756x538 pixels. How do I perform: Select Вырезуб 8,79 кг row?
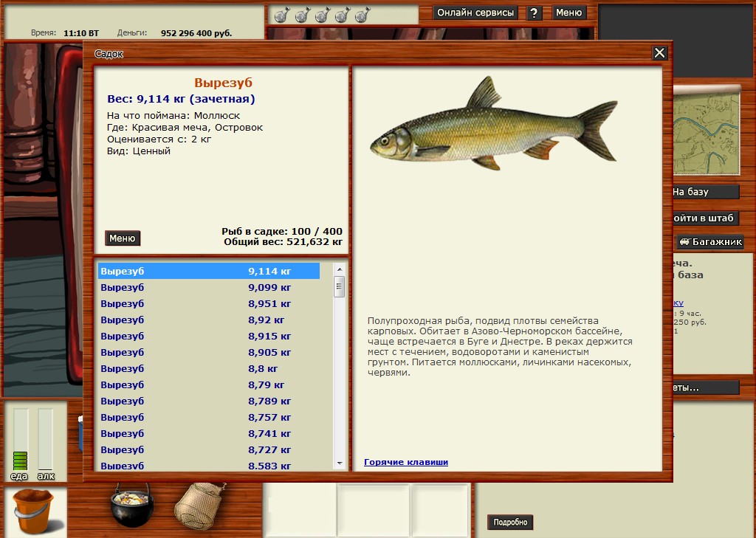pyautogui.click(x=209, y=384)
